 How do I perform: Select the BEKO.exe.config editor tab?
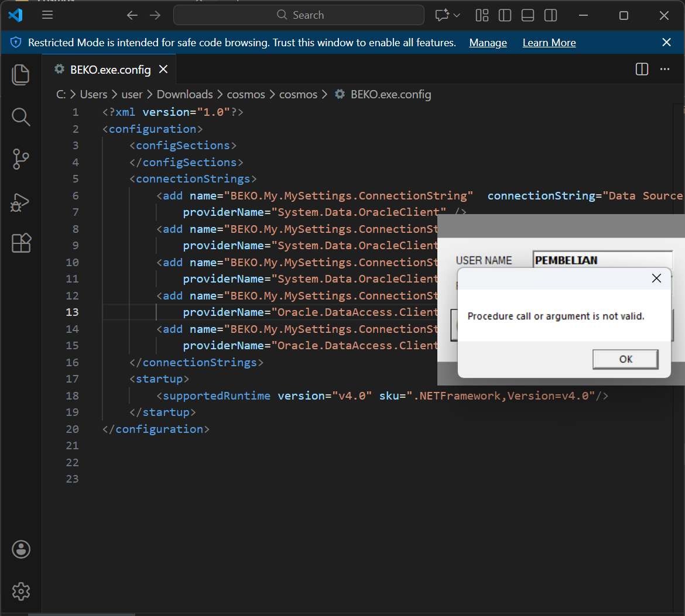pyautogui.click(x=110, y=70)
